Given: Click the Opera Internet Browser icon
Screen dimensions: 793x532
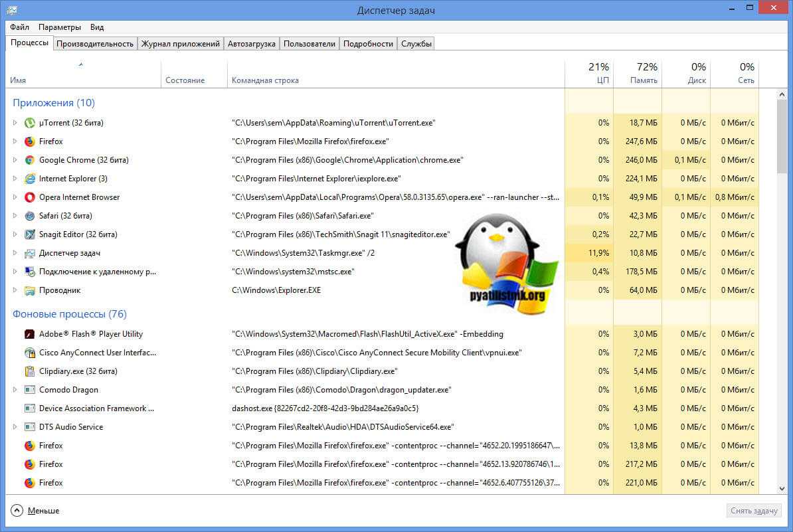Looking at the screenshot, I should tap(29, 197).
